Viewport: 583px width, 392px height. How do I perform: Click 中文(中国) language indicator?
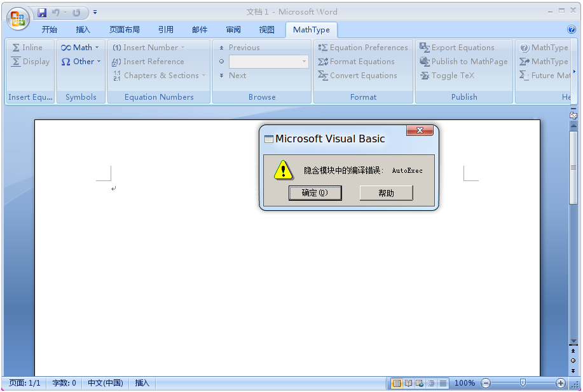(106, 382)
